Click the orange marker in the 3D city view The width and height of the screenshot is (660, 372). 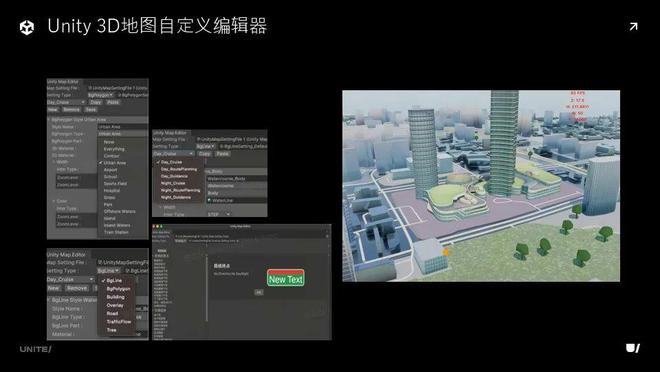pos(445,252)
